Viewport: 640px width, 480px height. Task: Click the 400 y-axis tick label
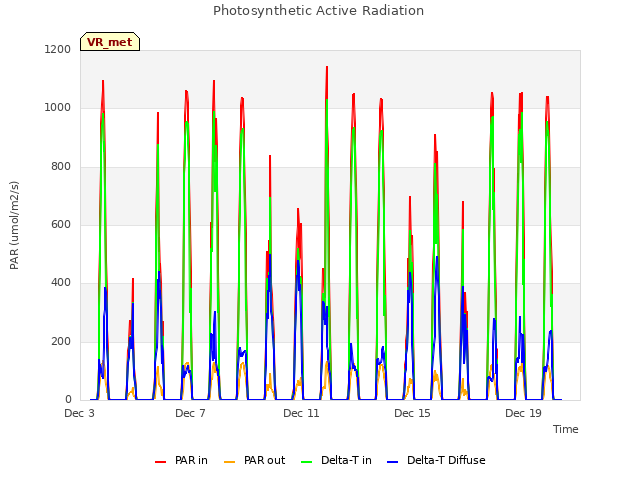(x=61, y=283)
